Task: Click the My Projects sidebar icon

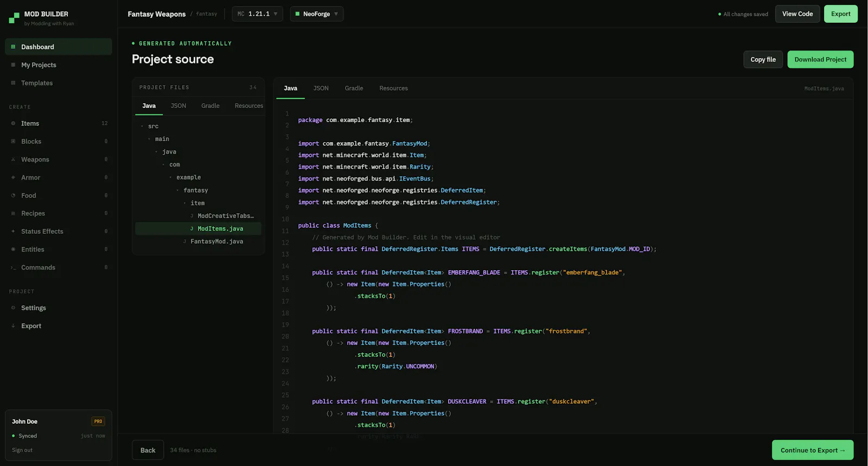Action: click(x=13, y=65)
